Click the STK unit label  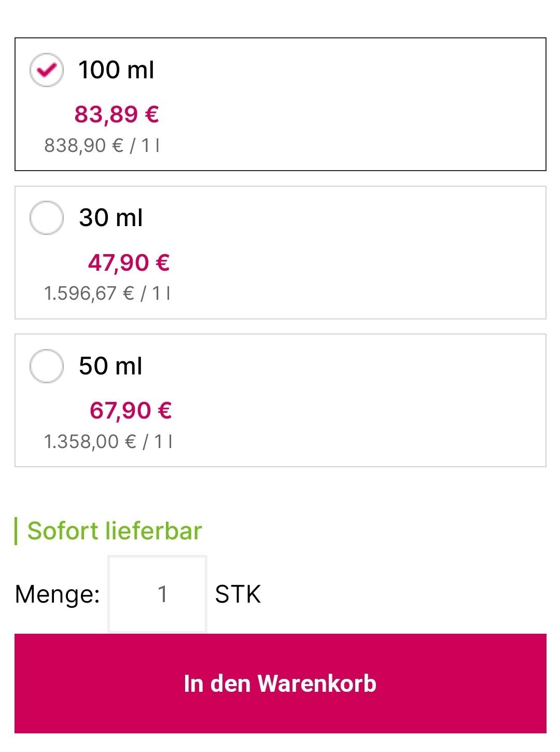pos(238,594)
